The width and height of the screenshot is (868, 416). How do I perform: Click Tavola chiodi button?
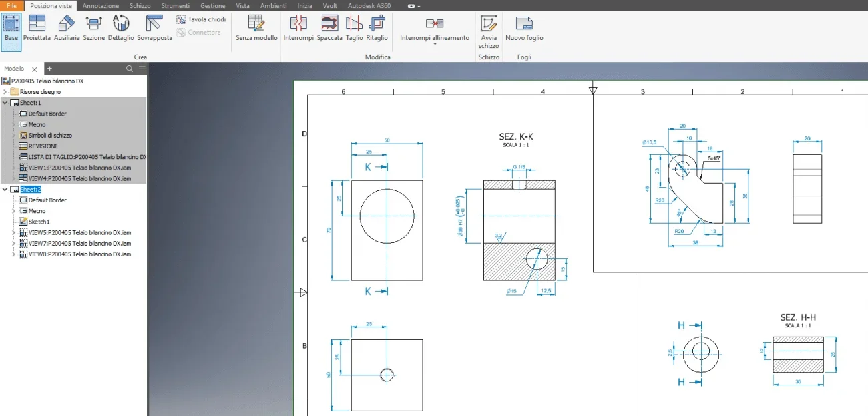point(202,19)
